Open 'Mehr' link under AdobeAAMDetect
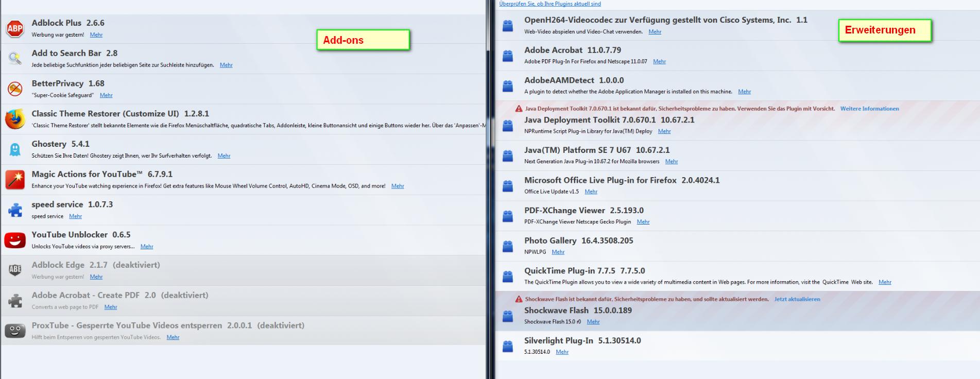 click(745, 92)
